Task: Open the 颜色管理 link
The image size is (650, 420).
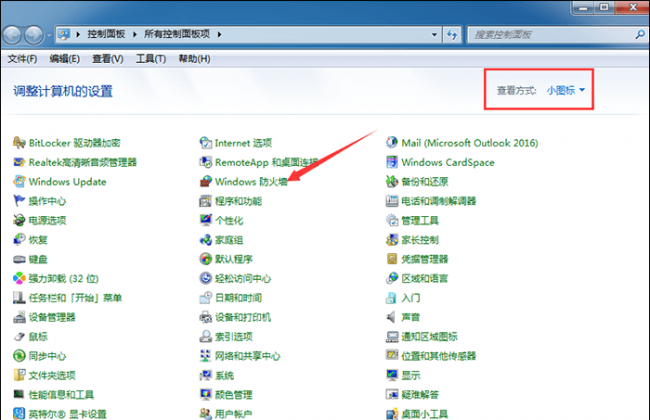Action: click(233, 395)
